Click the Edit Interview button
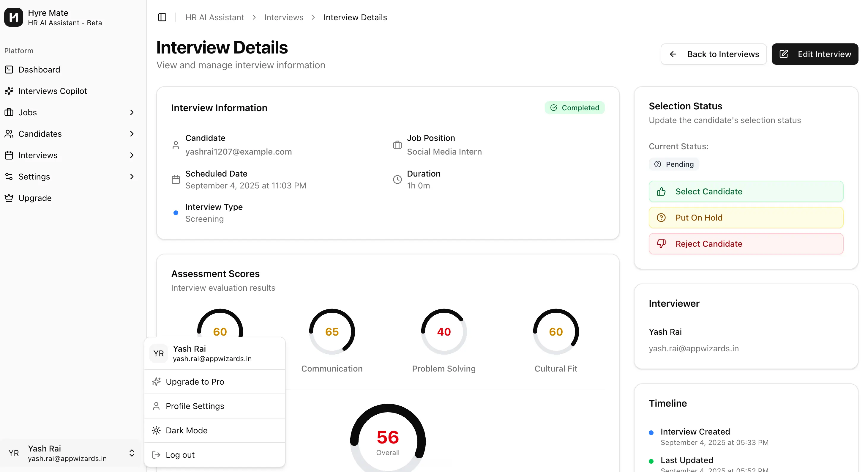This screenshot has width=868, height=472. [815, 54]
